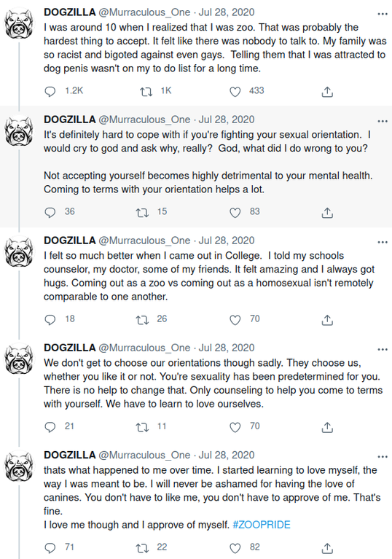392x559 pixels.
Task: Like the tweet with 83 likes
Action: coord(235,213)
